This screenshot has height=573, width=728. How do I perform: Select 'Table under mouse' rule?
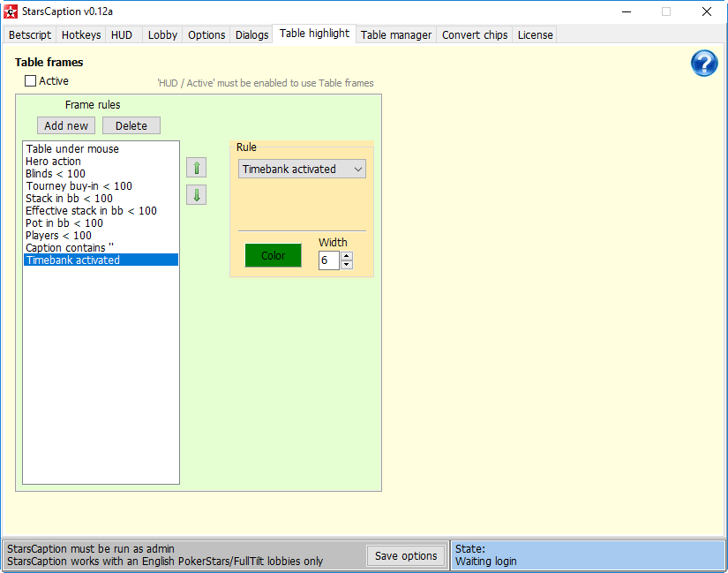click(x=101, y=148)
